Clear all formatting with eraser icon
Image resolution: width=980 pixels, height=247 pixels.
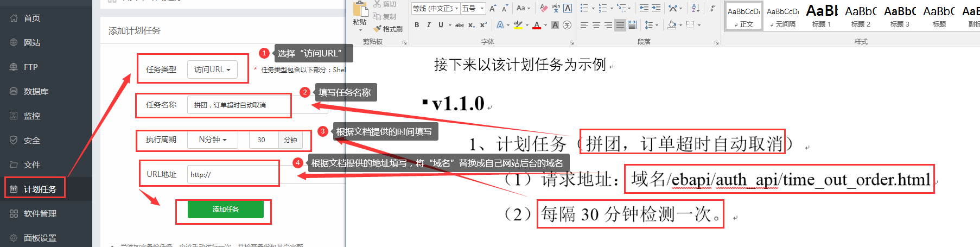click(544, 8)
